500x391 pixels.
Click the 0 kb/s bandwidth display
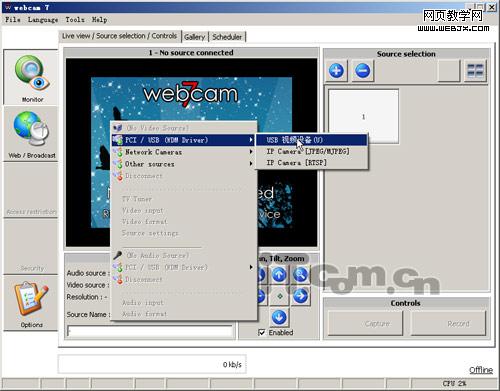point(152,364)
